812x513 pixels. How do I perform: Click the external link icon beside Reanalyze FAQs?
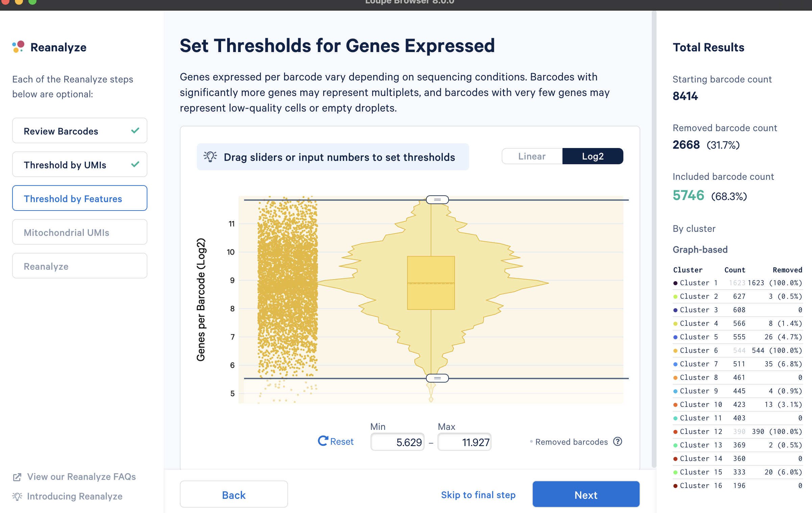click(x=17, y=477)
